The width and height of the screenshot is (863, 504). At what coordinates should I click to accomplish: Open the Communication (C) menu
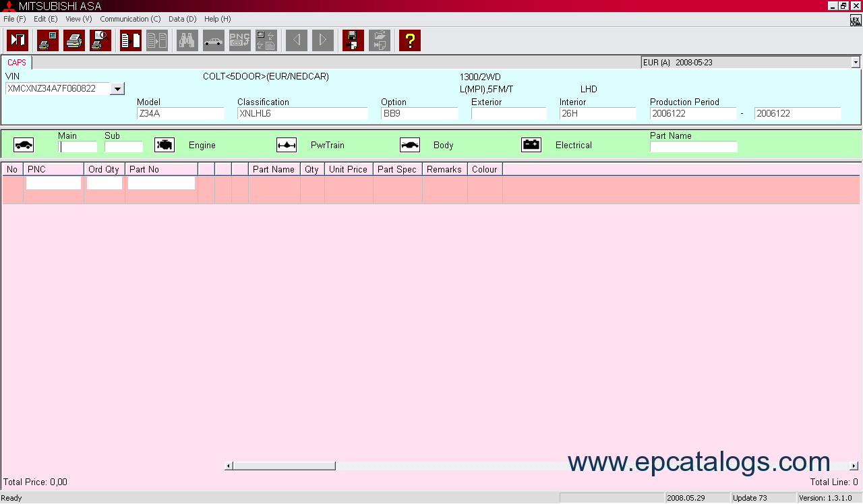(130, 19)
